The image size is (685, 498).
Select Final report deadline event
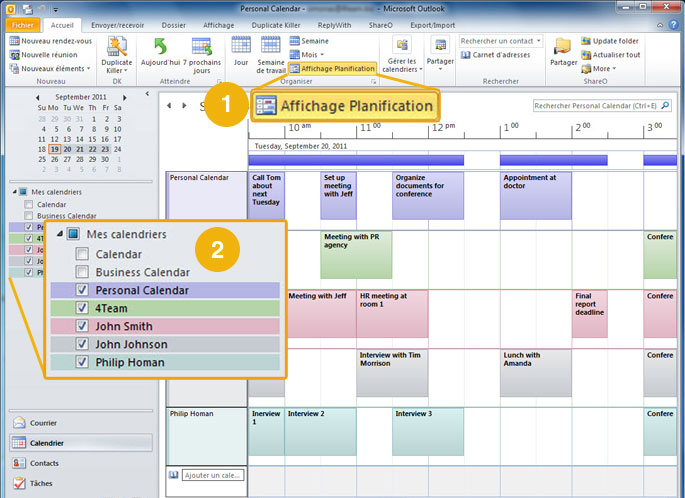(590, 314)
